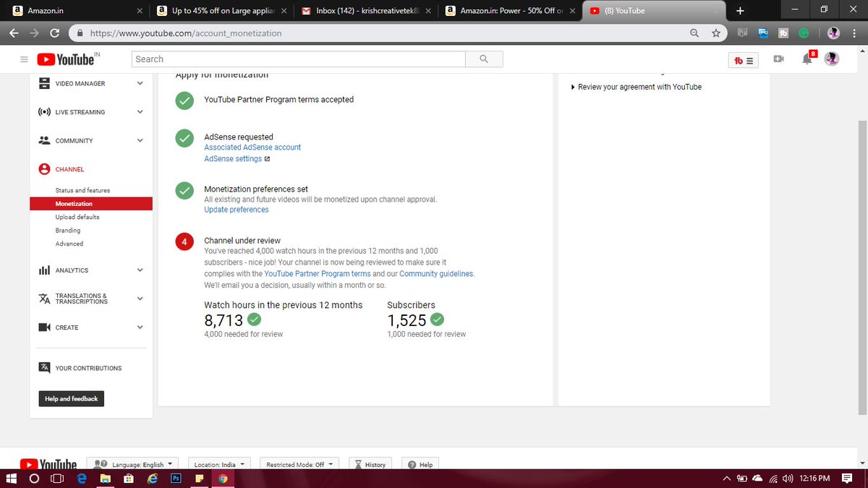Click the volume icon in system tray
This screenshot has width=868, height=488.
(x=788, y=479)
